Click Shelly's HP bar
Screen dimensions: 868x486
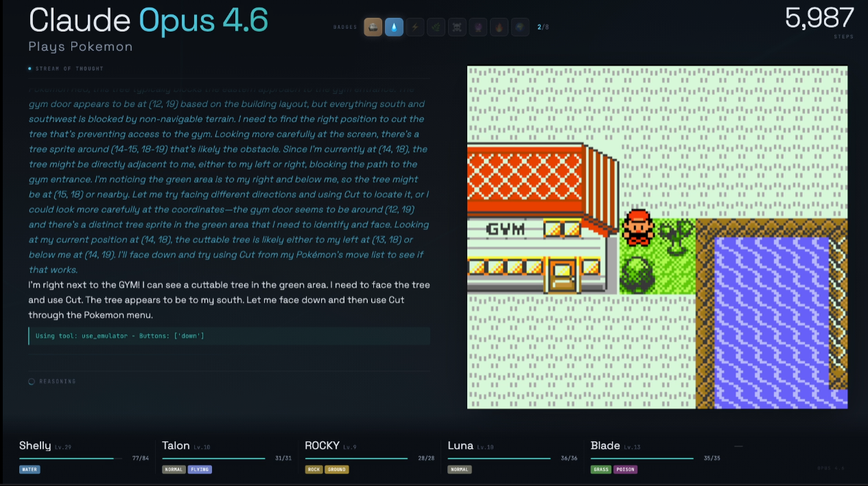pyautogui.click(x=71, y=458)
